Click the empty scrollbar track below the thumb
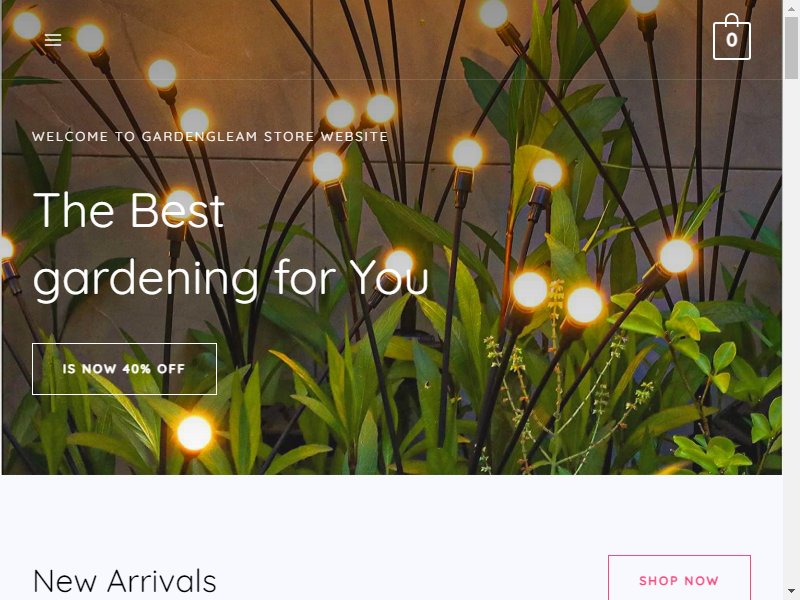This screenshot has height=600, width=800. tap(791, 332)
